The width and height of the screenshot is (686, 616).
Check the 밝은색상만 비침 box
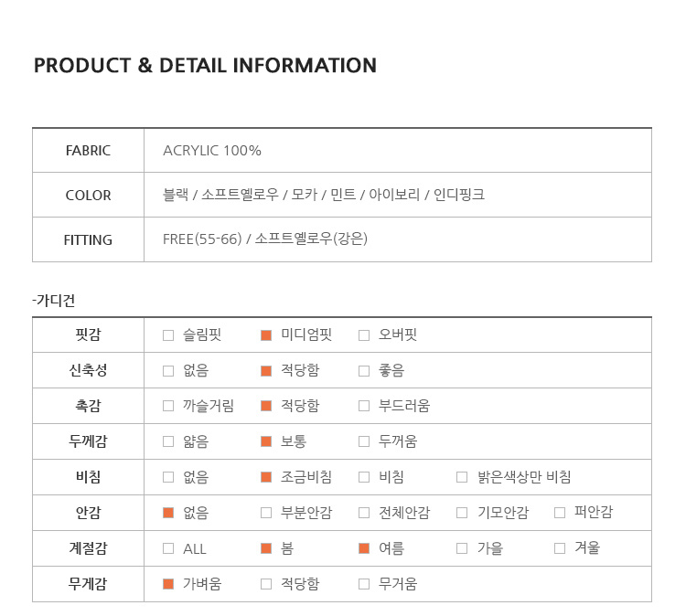pyautogui.click(x=462, y=477)
